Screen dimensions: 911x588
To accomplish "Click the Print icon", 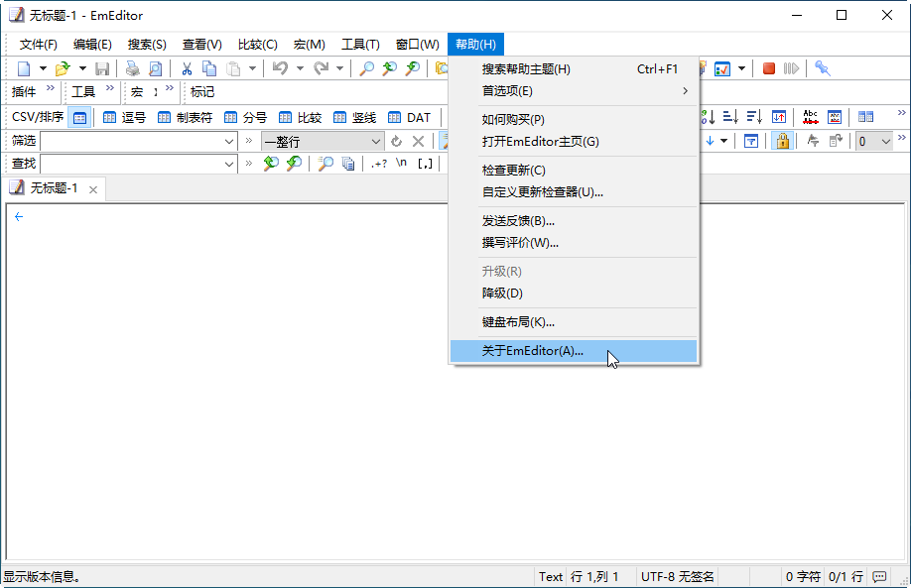I will coord(132,69).
